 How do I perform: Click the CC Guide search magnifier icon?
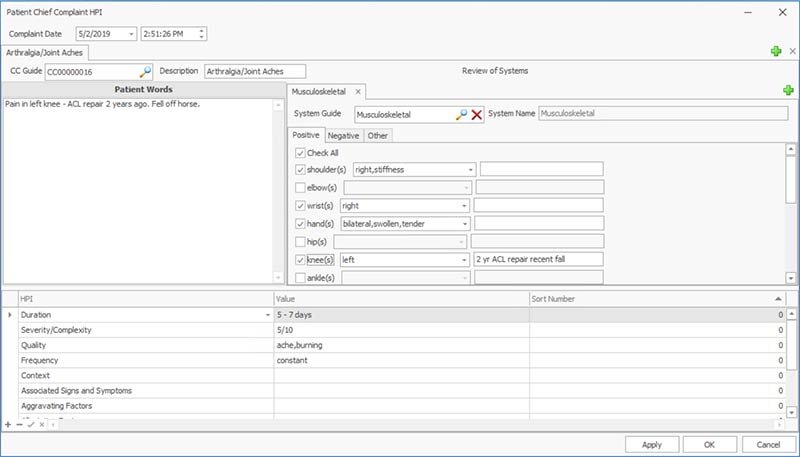click(x=145, y=72)
